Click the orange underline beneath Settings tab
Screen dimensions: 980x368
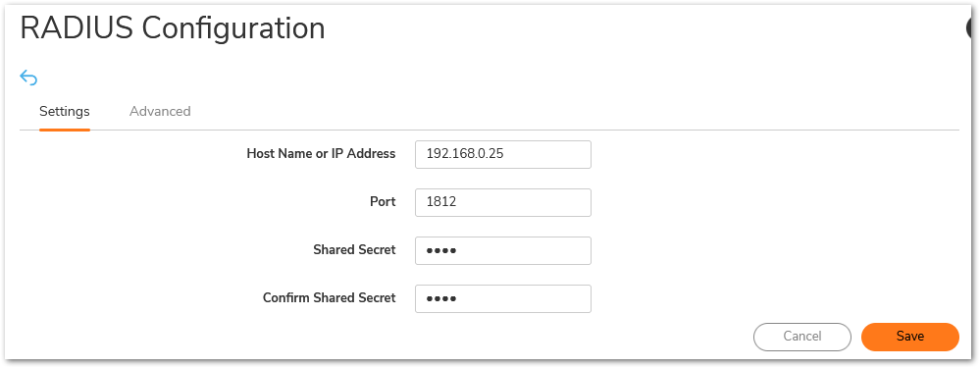[65, 130]
